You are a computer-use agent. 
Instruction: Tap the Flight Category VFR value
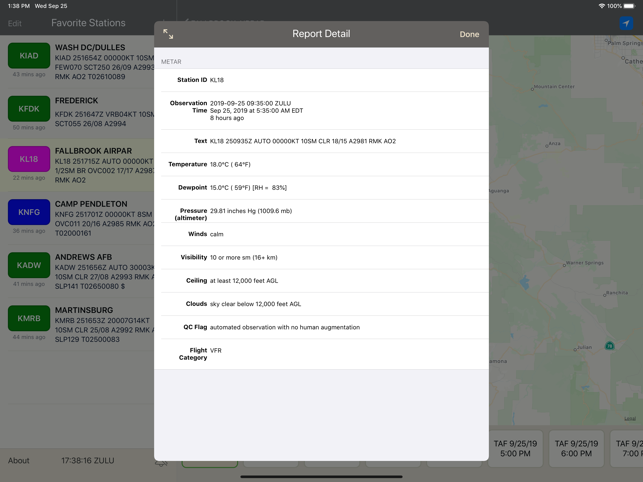coord(216,351)
